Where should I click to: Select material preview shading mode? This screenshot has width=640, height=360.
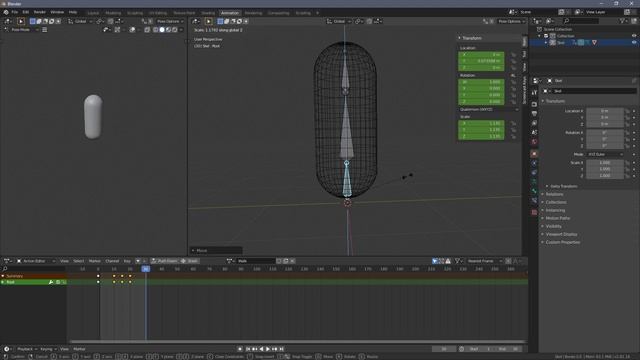(x=169, y=30)
